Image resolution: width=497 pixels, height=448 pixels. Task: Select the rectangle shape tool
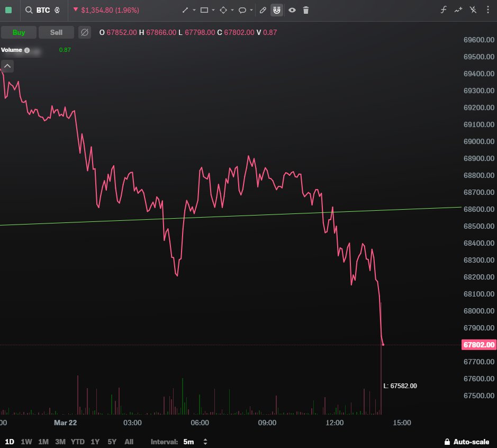pos(204,10)
